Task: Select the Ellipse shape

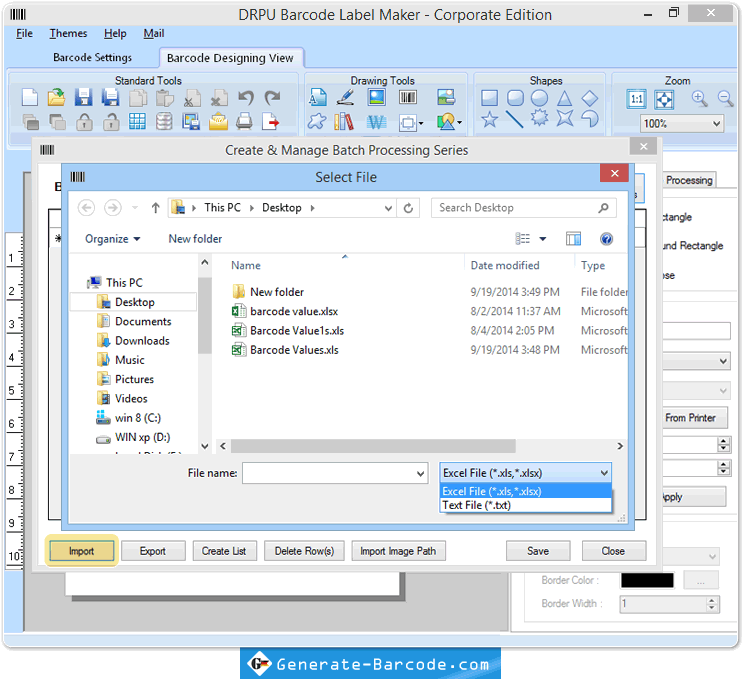Action: (x=539, y=98)
